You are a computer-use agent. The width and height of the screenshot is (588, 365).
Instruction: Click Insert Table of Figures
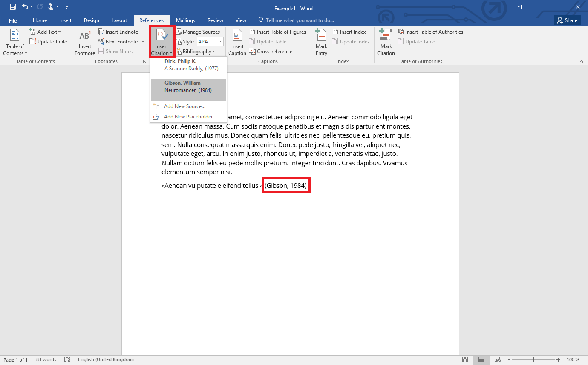277,32
